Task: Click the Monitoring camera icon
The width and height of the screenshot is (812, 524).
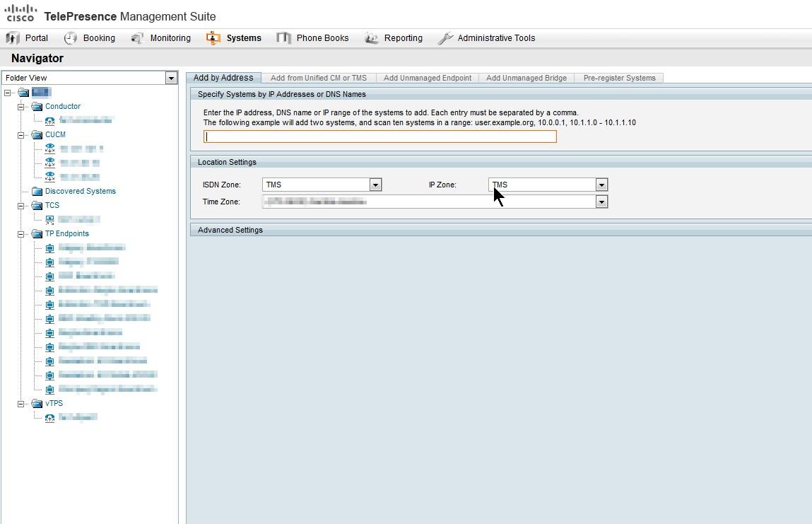Action: 137,38
